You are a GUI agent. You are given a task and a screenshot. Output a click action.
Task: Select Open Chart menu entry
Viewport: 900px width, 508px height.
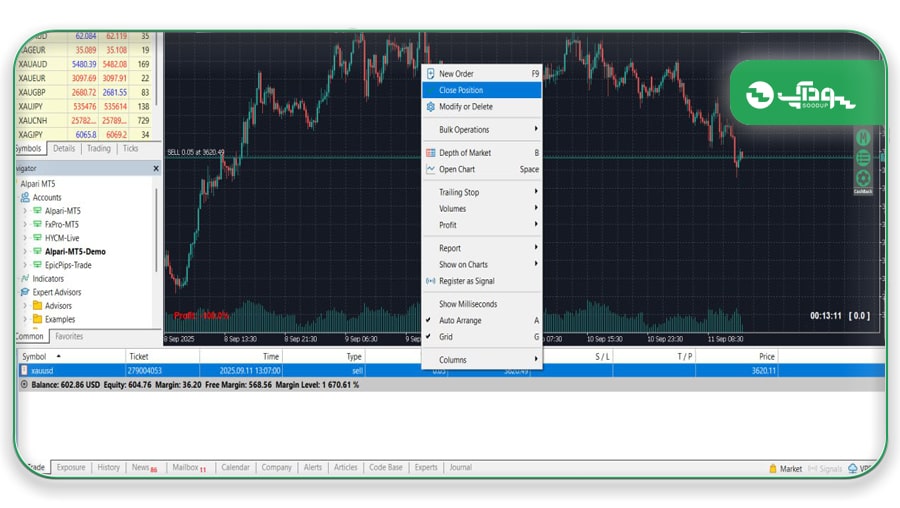point(482,169)
